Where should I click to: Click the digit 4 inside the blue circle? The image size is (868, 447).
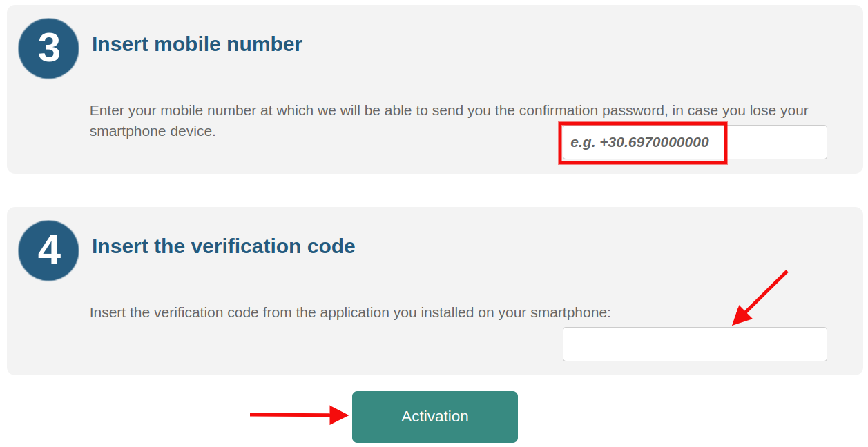tap(49, 250)
